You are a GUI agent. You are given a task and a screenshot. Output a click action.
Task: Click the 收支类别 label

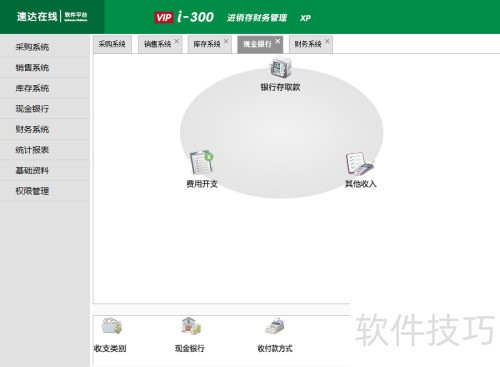point(110,348)
